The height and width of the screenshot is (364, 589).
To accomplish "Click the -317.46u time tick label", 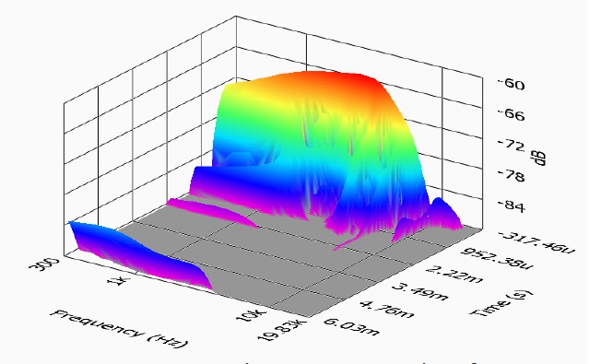I will (536, 242).
